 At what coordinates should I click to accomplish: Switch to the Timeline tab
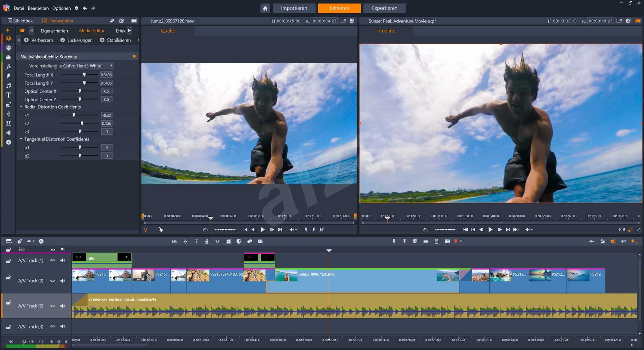pyautogui.click(x=386, y=31)
